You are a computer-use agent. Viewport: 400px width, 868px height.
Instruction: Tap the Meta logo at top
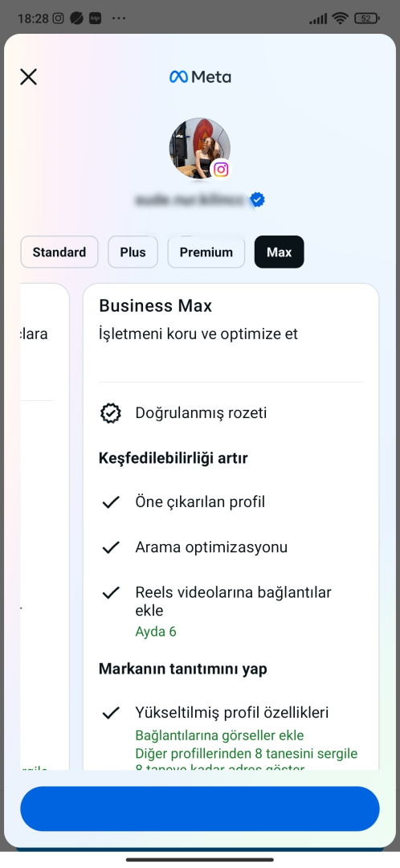point(200,77)
